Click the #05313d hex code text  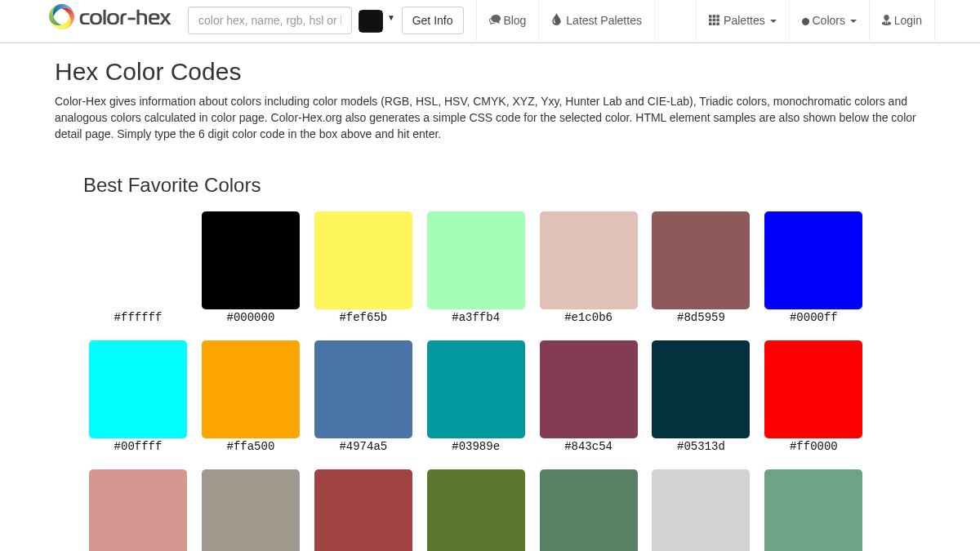[x=701, y=447]
